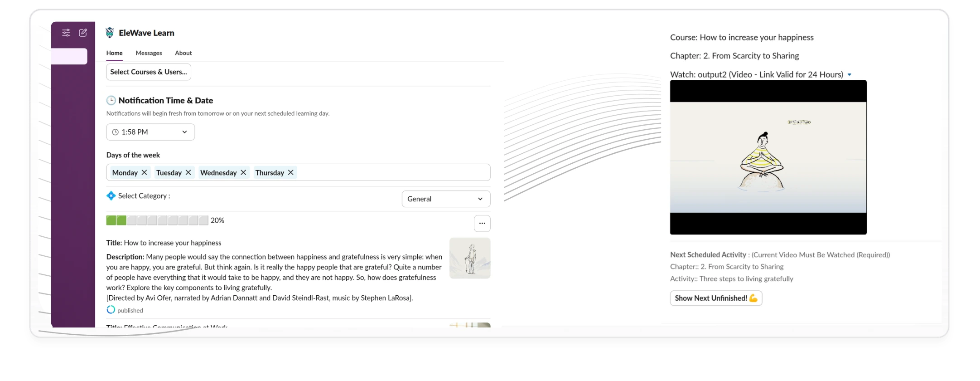Click inside the days of the week field
Screen dimensions: 980x381
click(298, 172)
